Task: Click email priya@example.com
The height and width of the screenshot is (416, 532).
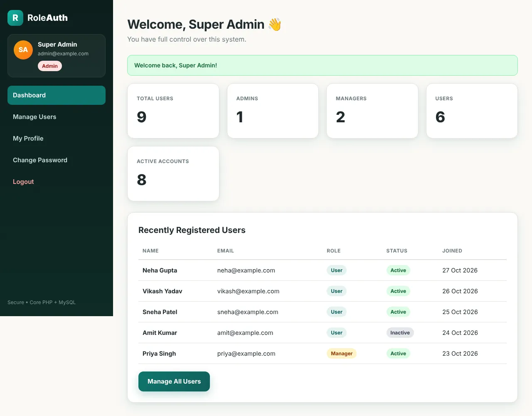Action: click(x=246, y=354)
